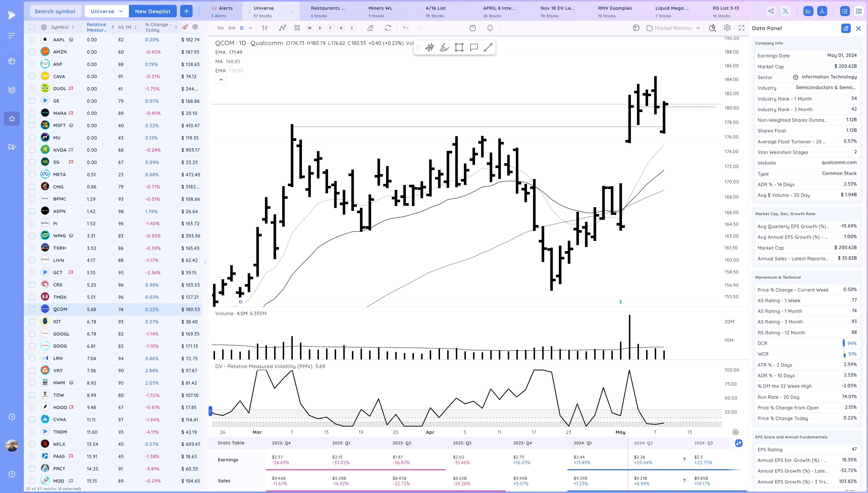Viewport: 868px width, 493px height.
Task: Open chart settings gear icon
Action: click(727, 28)
